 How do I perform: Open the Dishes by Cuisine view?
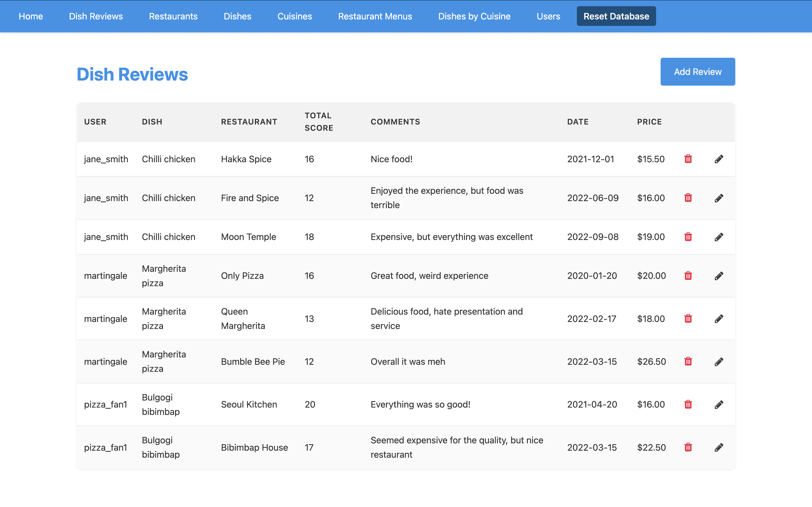click(474, 16)
